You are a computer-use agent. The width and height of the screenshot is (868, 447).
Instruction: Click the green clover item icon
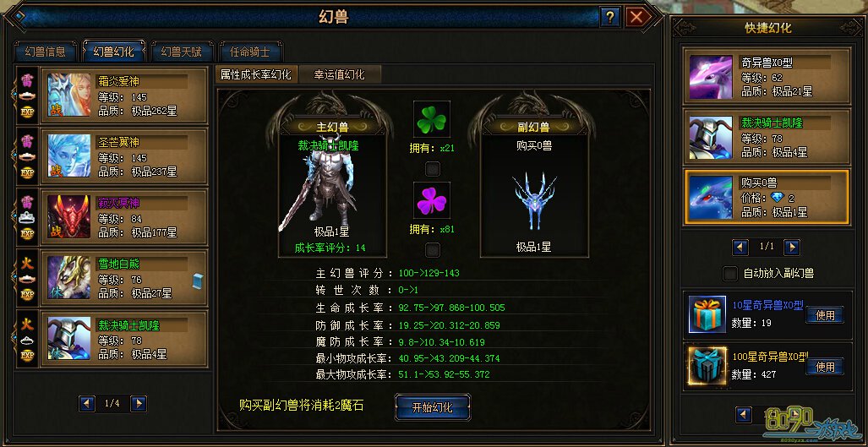pos(432,119)
